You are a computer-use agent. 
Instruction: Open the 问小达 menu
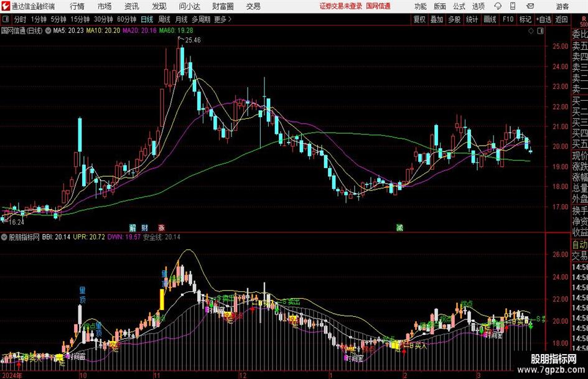pyautogui.click(x=189, y=6)
